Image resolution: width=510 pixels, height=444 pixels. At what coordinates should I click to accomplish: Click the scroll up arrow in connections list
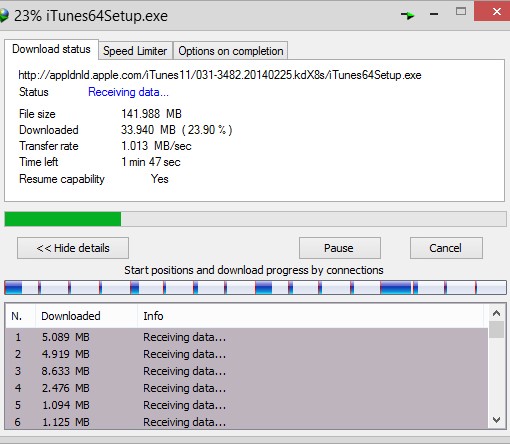496,313
